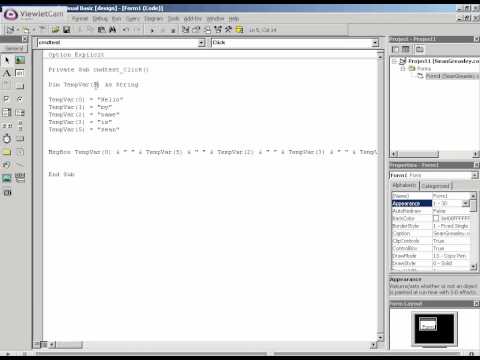This screenshot has height=360, width=480.
Task: Click the MsgBox code line
Action: 213,152
